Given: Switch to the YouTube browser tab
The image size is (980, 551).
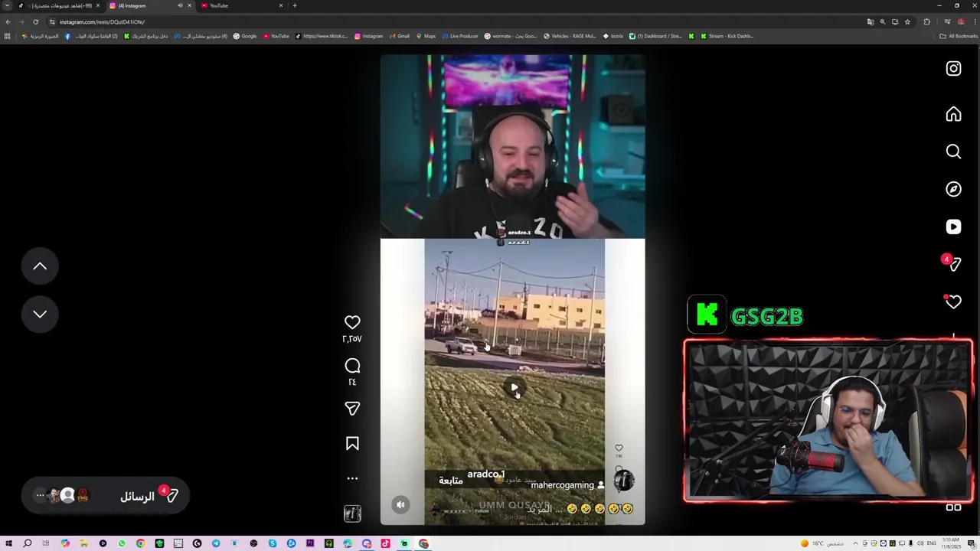Looking at the screenshot, I should tap(241, 5).
